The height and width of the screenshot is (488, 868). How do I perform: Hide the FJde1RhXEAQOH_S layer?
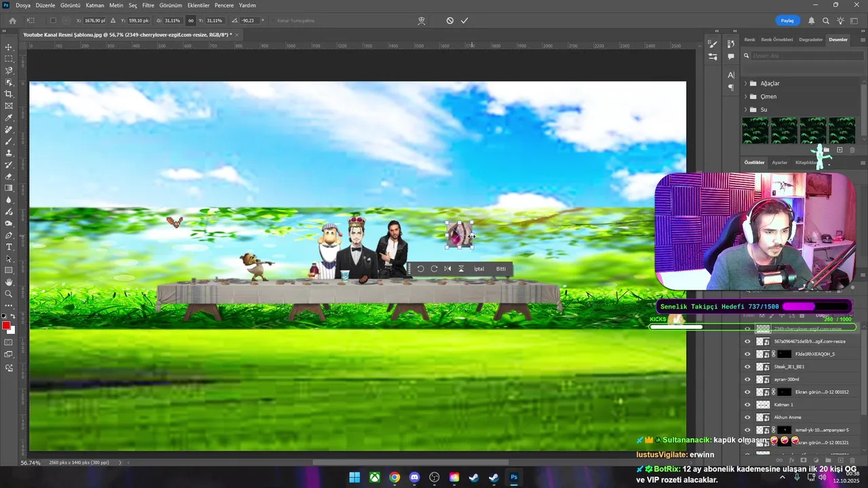[748, 354]
